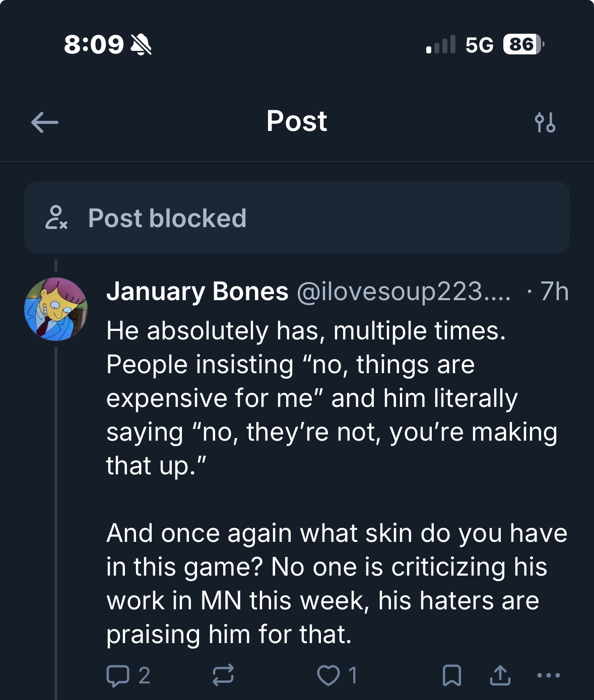The image size is (594, 700).
Task: Bookmark this post
Action: tap(451, 675)
